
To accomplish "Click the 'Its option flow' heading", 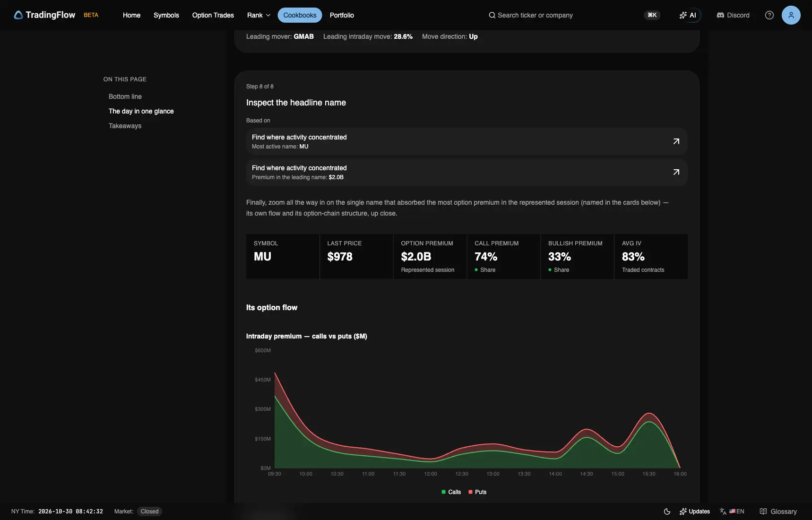I will coord(272,307).
